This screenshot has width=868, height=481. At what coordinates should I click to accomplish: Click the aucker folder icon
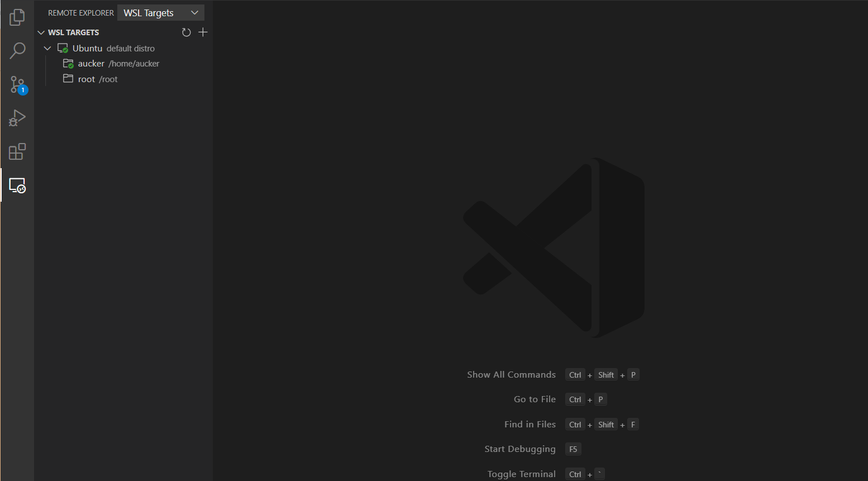point(68,63)
